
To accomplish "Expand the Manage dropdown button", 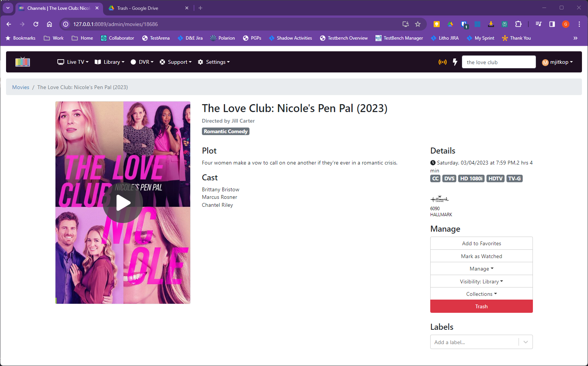I will [x=481, y=269].
